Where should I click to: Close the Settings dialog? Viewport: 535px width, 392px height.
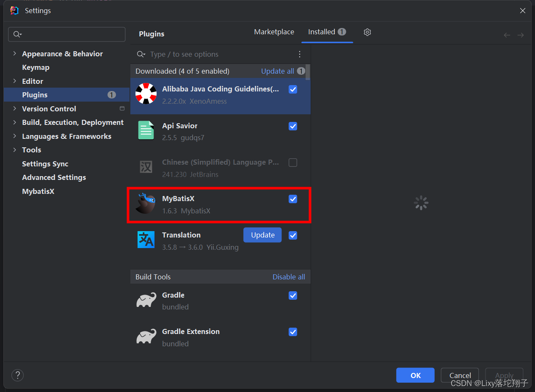[523, 11]
